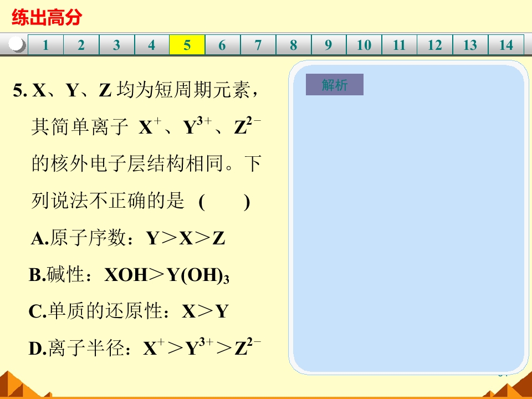Go to question tab 7
The height and width of the screenshot is (399, 532).
click(x=258, y=45)
